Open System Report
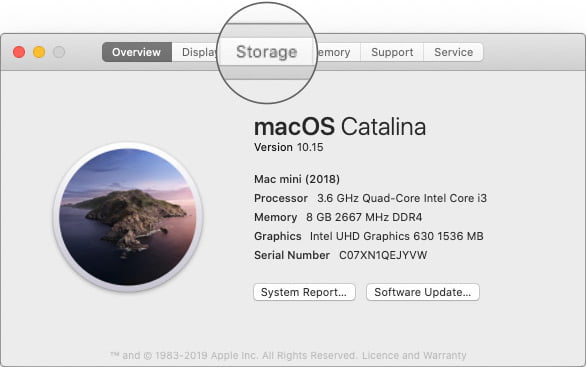 (x=304, y=292)
